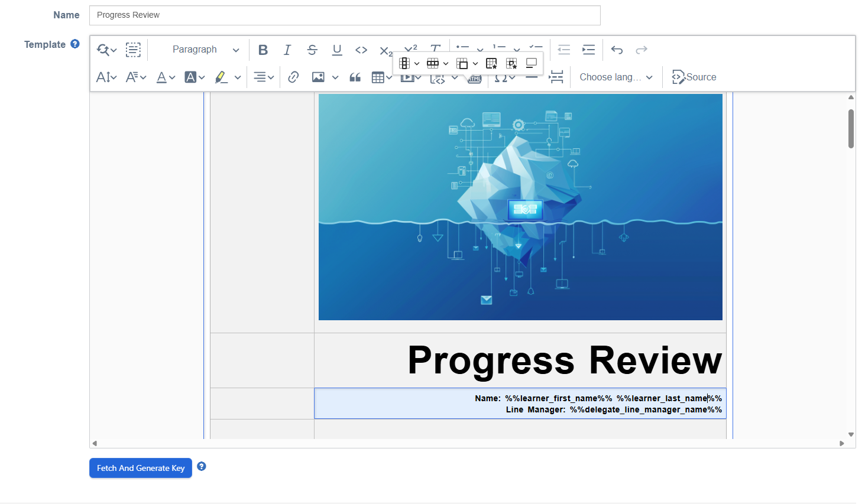865x504 pixels.
Task: Insert page break
Action: 556,77
